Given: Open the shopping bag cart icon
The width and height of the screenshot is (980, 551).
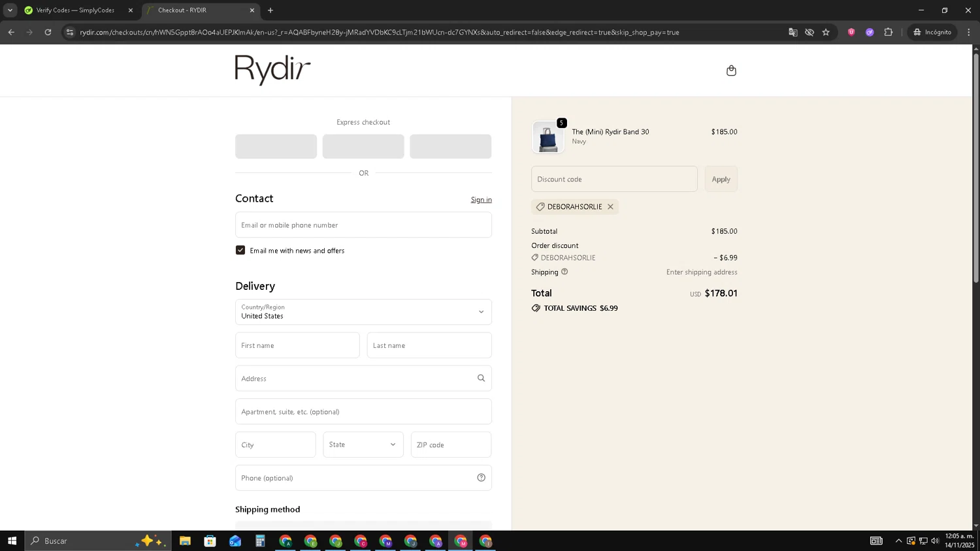Looking at the screenshot, I should [731, 71].
